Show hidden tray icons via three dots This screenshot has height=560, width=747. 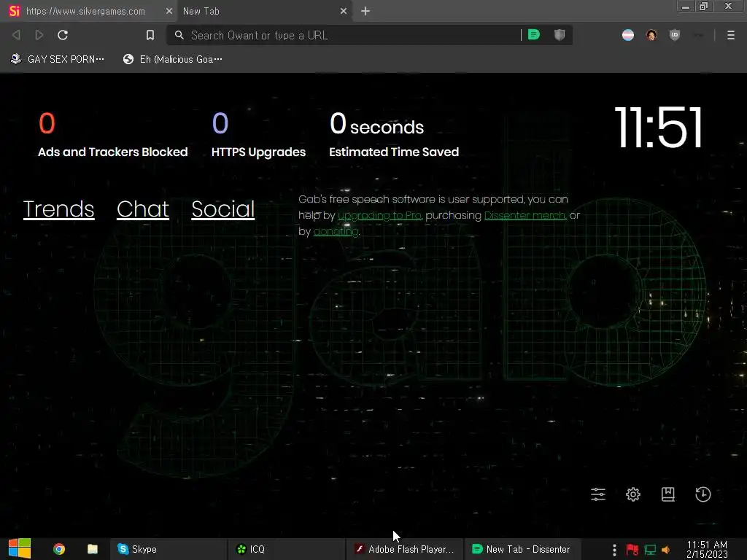[614, 550]
